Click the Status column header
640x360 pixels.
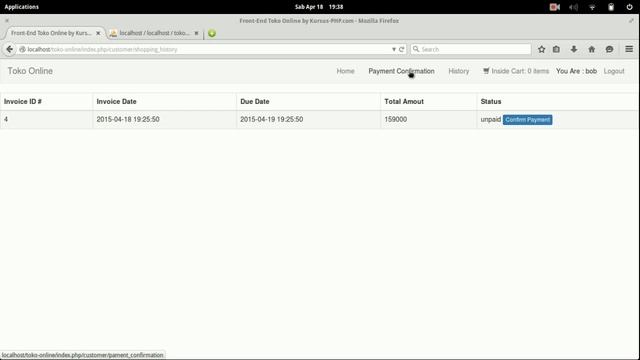tap(491, 102)
